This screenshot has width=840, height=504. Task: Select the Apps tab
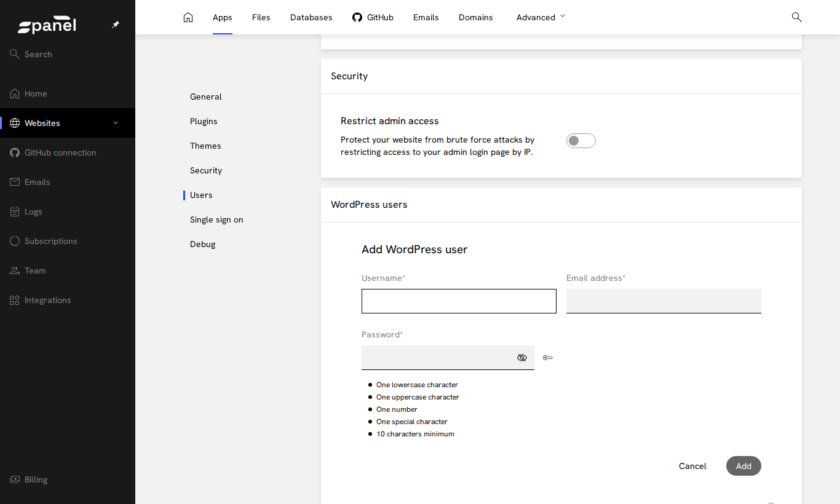coord(223,17)
